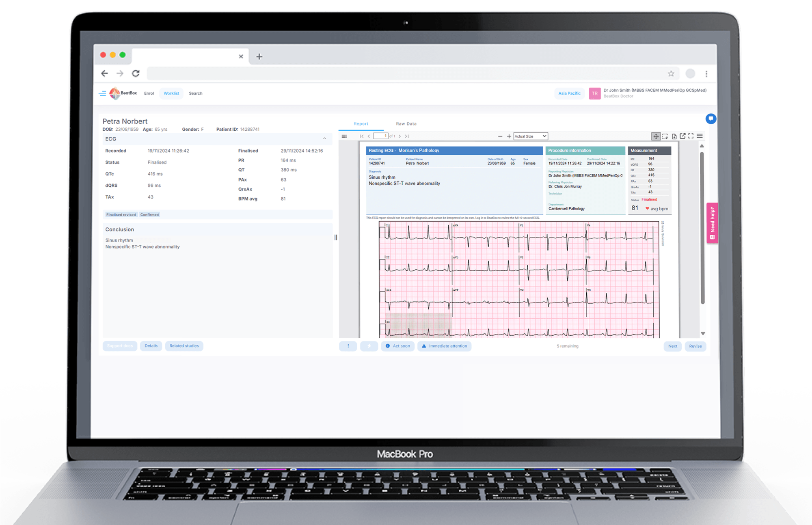Open the hamburger sidebar menu beside BeatBox logo

102,93
